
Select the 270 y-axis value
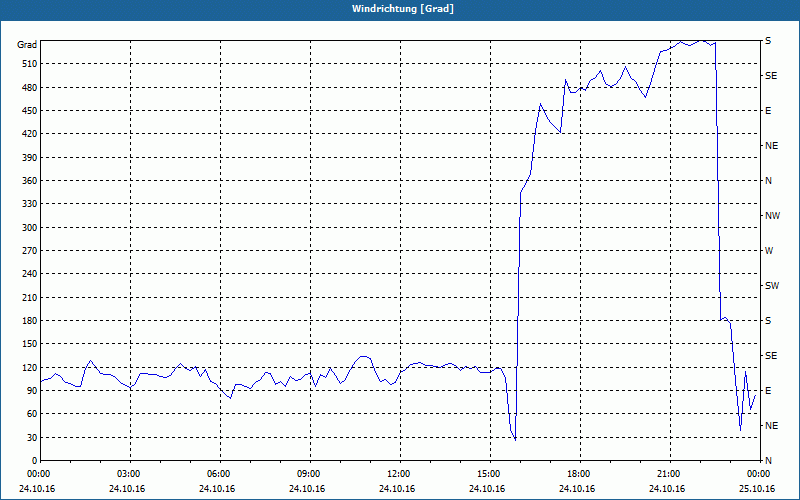[30, 251]
